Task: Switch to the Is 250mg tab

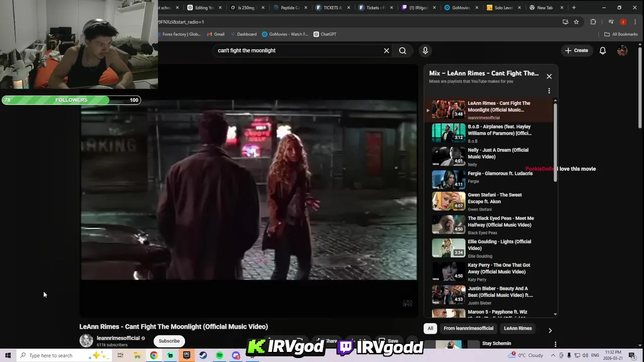Action: point(247,8)
